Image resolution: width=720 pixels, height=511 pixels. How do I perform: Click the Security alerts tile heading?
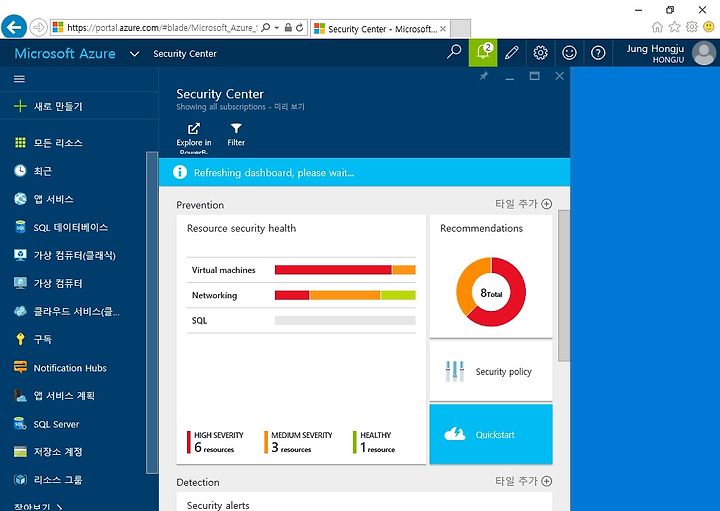pyautogui.click(x=218, y=505)
